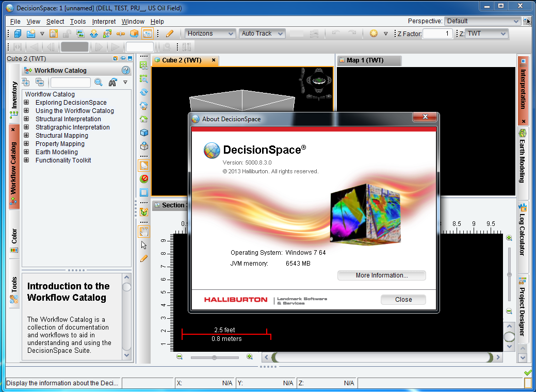
Task: Toggle the camera snapshot toolbar icon
Action: (x=148, y=34)
